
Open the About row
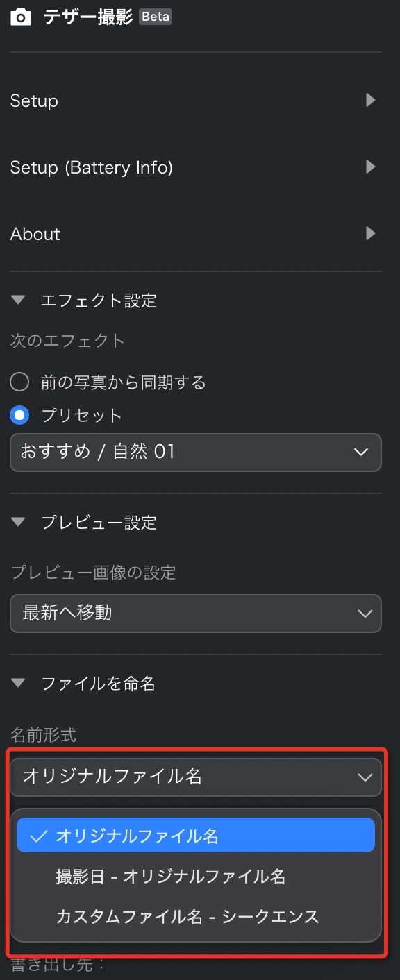point(196,234)
